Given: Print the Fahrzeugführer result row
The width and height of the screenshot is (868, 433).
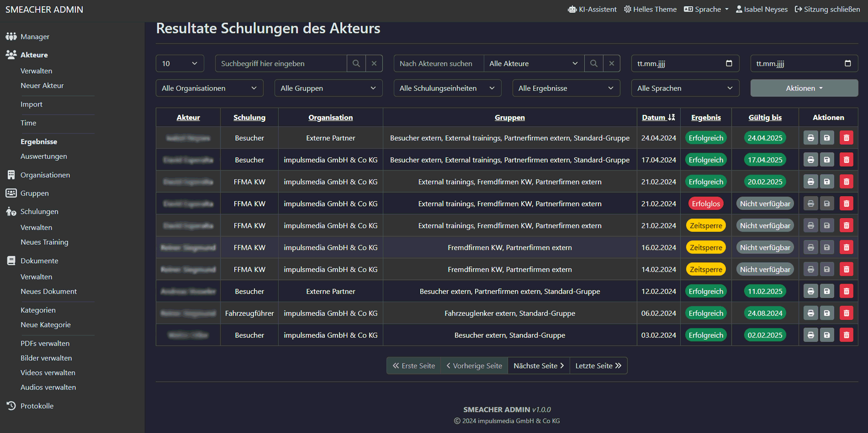Looking at the screenshot, I should [x=810, y=313].
